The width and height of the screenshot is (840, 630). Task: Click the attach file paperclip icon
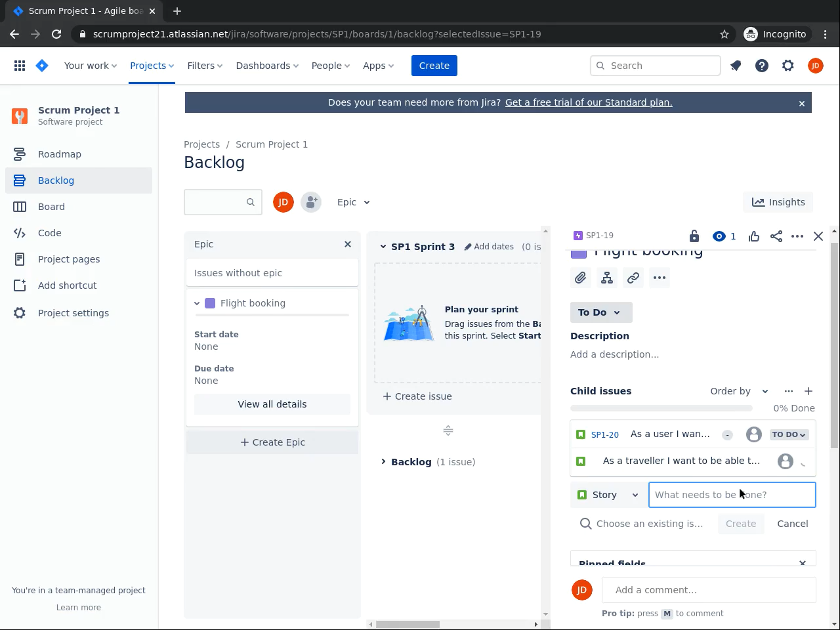[581, 278]
